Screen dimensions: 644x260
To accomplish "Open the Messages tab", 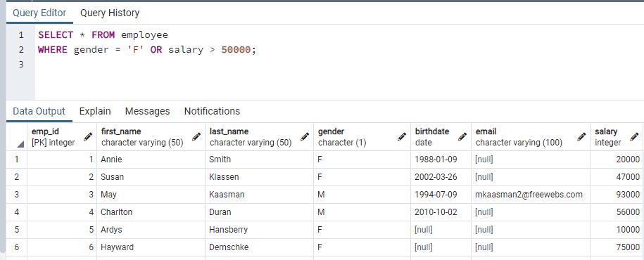I will (147, 111).
